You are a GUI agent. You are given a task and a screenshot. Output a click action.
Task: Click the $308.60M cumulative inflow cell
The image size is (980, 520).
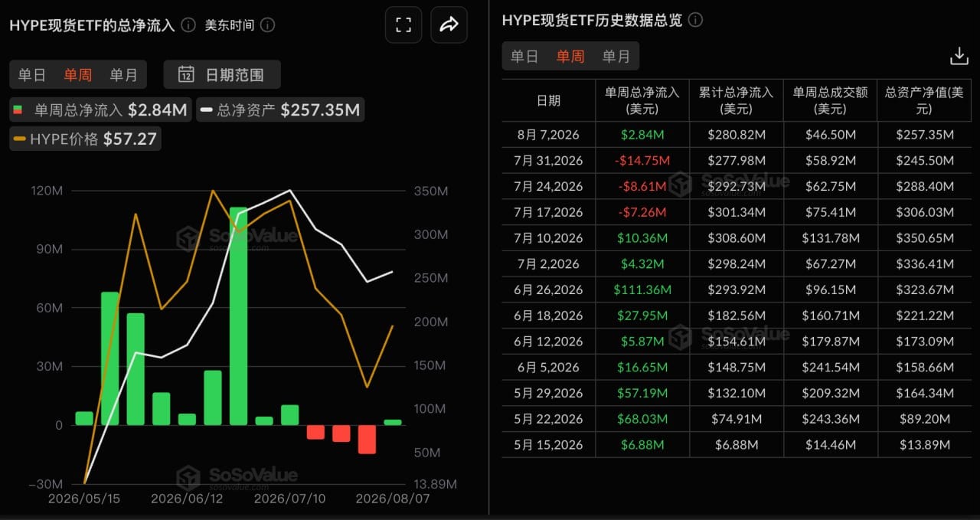737,238
